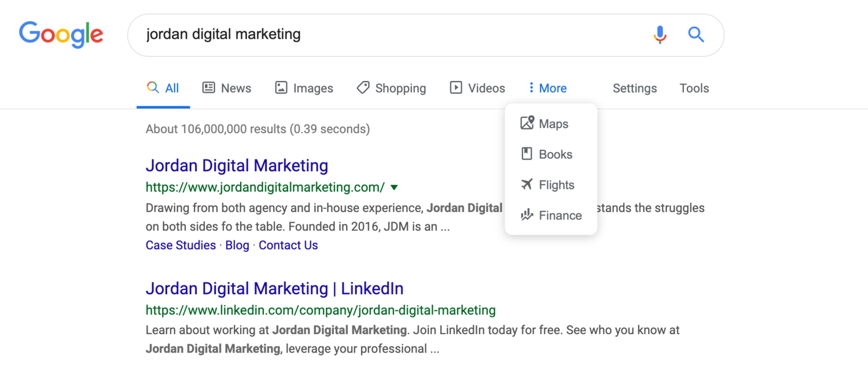Click the voice search microphone icon
The image size is (868, 374).
660,35
